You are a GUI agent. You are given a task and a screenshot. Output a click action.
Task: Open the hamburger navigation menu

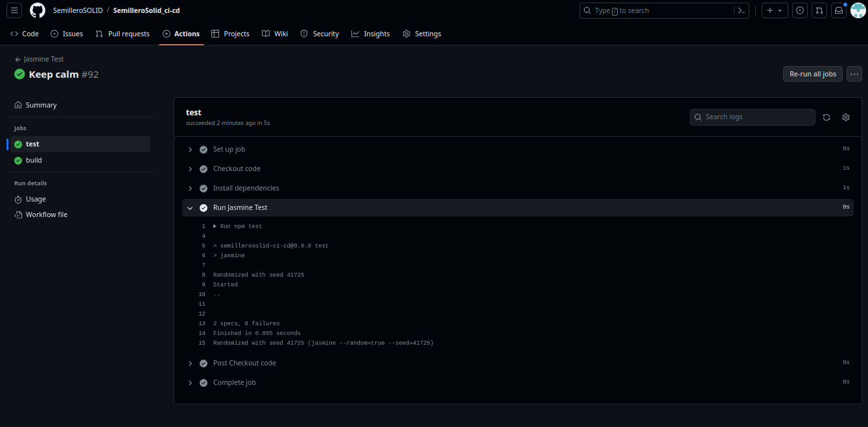coord(15,10)
